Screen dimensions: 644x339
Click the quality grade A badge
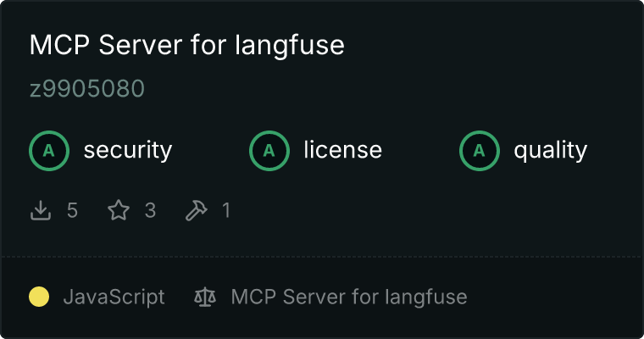(480, 151)
